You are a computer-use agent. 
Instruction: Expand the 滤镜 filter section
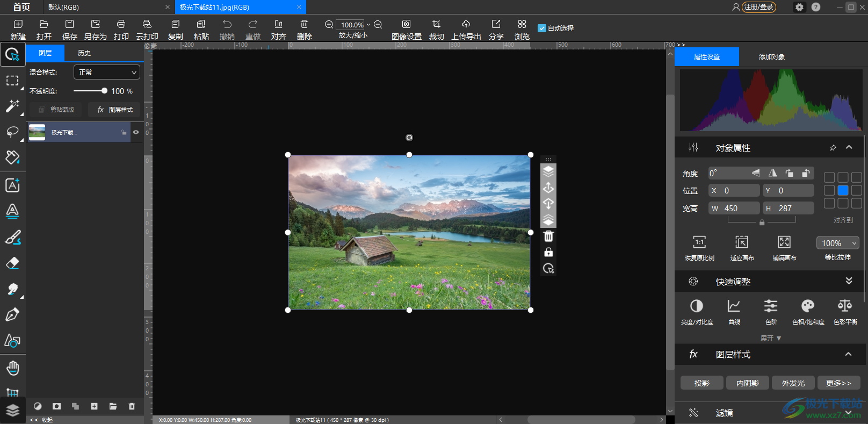point(849,413)
